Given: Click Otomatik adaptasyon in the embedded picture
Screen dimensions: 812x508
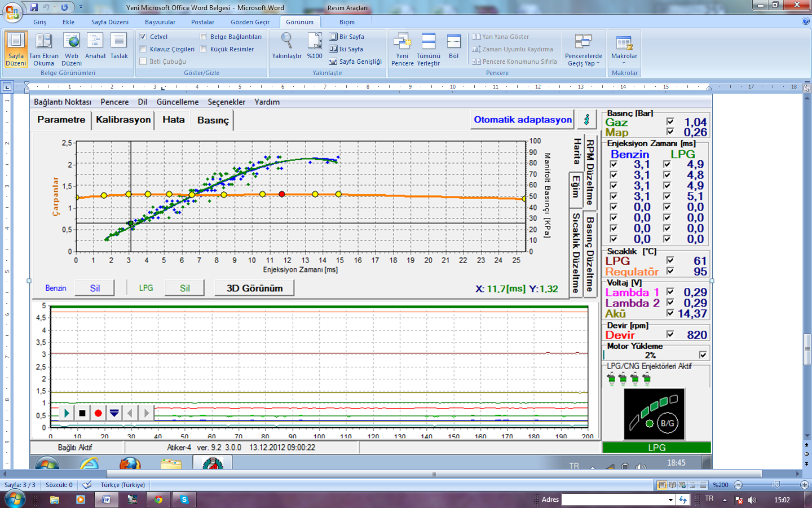Looking at the screenshot, I should point(523,120).
